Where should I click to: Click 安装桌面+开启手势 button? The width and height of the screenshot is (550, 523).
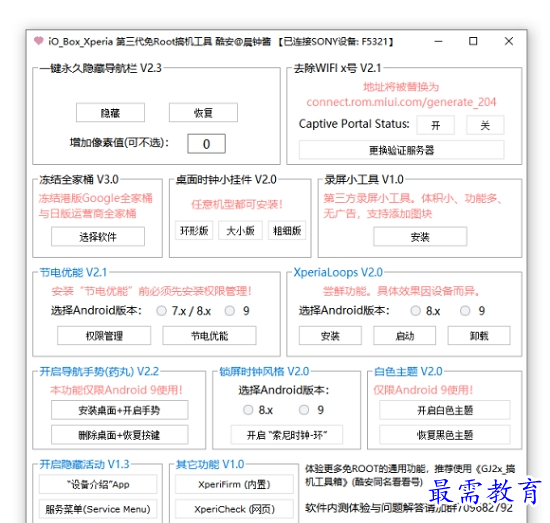pos(120,410)
